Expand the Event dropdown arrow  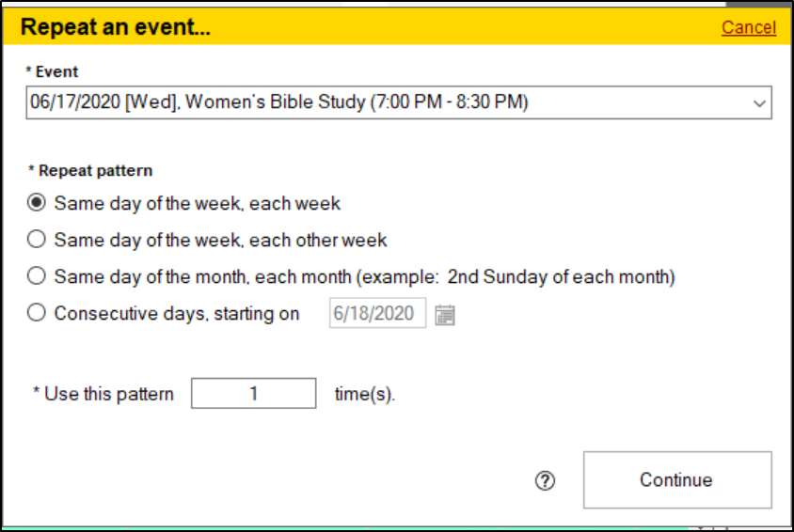760,103
